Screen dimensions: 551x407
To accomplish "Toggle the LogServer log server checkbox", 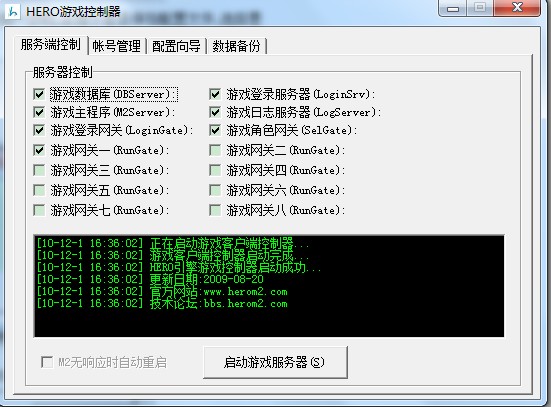I will point(215,112).
